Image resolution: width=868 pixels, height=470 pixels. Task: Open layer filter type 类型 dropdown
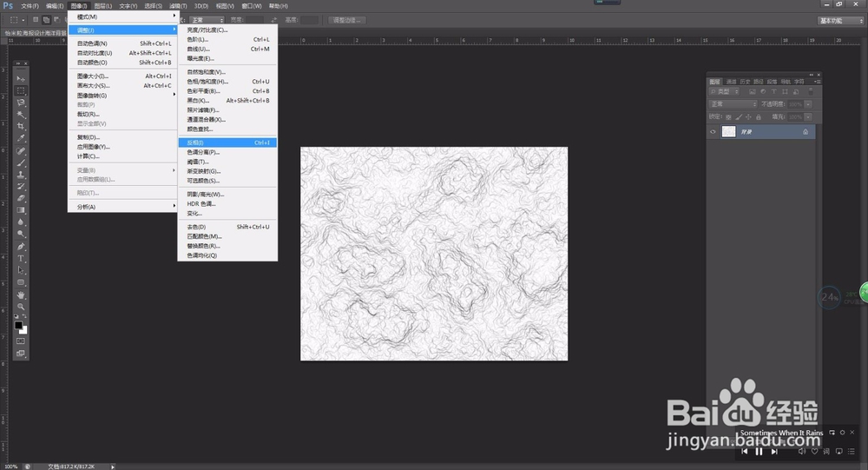pos(724,91)
